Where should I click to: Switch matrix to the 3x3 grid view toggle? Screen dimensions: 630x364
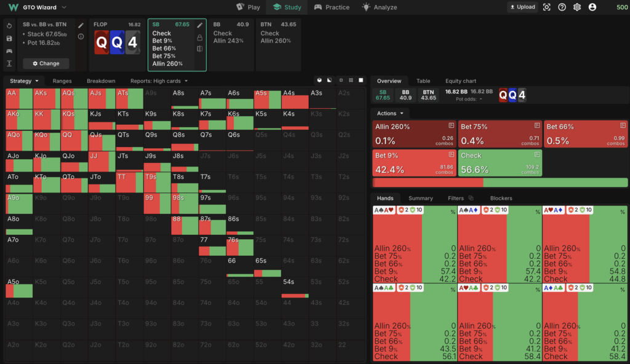point(351,81)
